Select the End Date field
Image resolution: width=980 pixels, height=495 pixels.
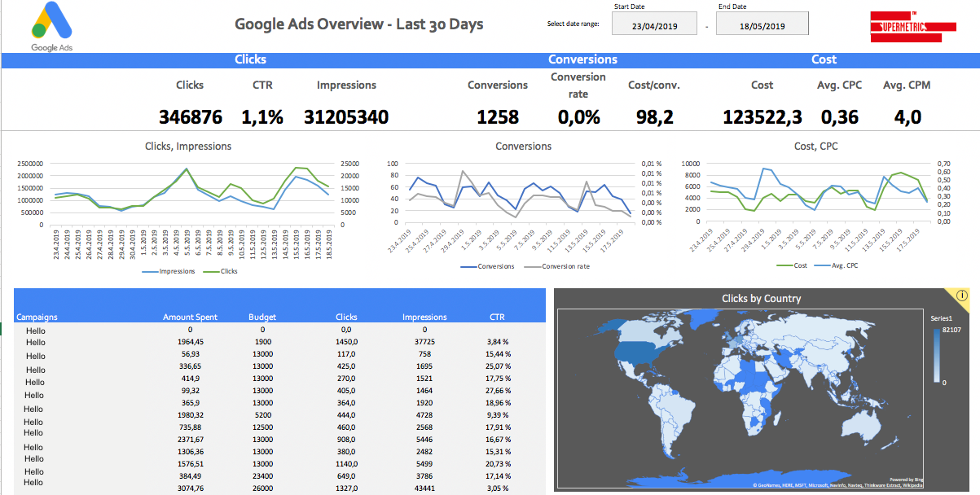tap(762, 25)
